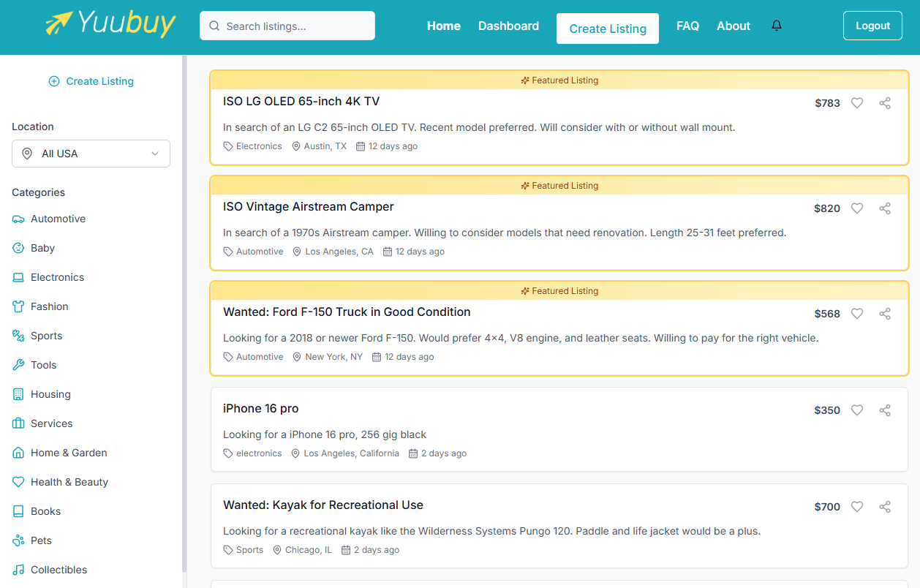Open the ISO Vintage Airstream Camper title
This screenshot has width=920, height=588.
click(309, 206)
